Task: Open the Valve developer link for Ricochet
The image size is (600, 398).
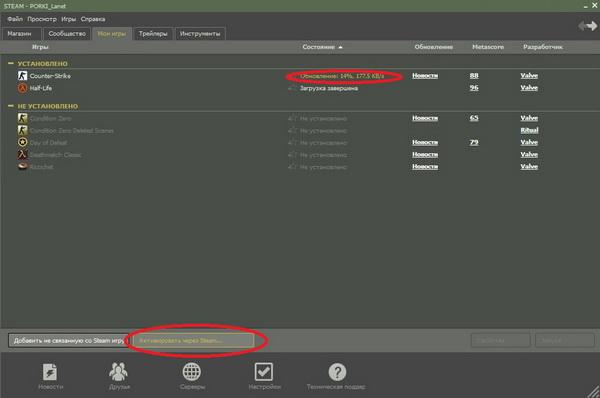Action: click(529, 166)
